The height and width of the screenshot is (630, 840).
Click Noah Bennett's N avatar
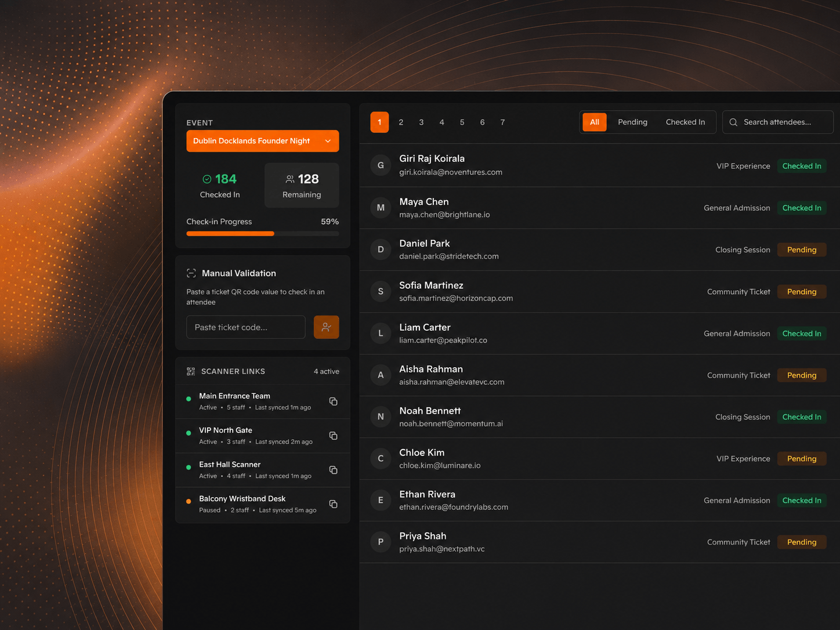click(x=381, y=417)
